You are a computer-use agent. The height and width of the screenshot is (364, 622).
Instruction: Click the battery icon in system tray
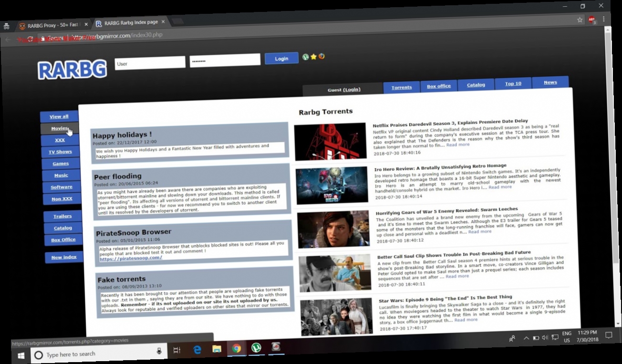tap(536, 338)
